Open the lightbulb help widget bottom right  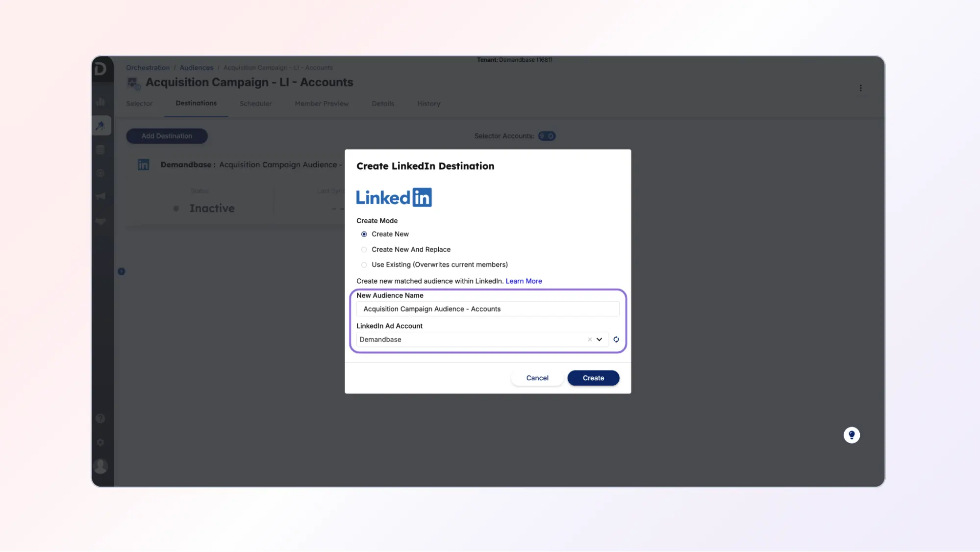pos(852,435)
